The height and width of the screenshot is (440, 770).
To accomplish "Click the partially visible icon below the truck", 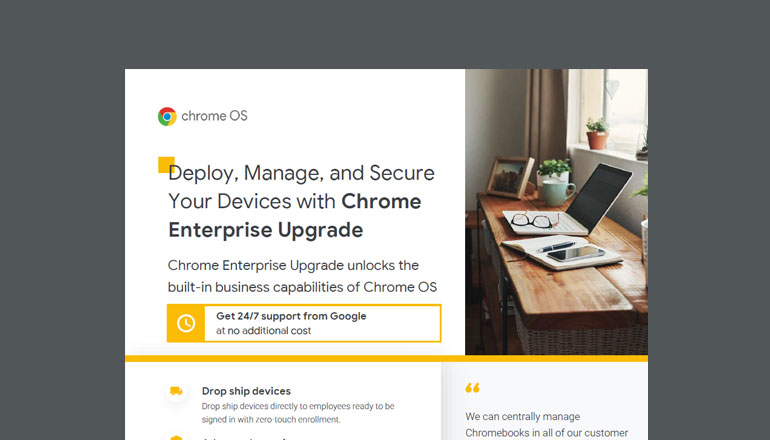I will pos(177,436).
